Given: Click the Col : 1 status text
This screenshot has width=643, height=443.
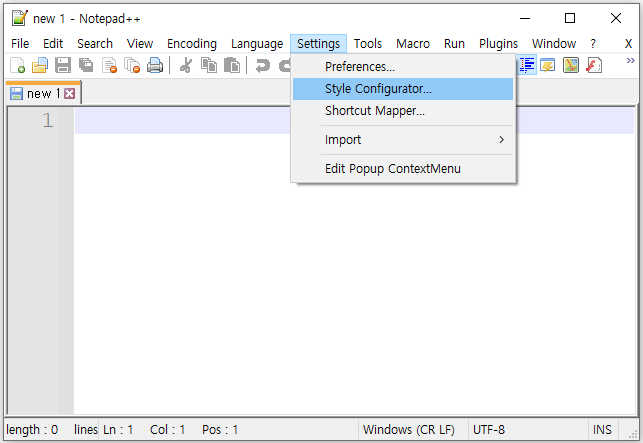Looking at the screenshot, I should 167,429.
